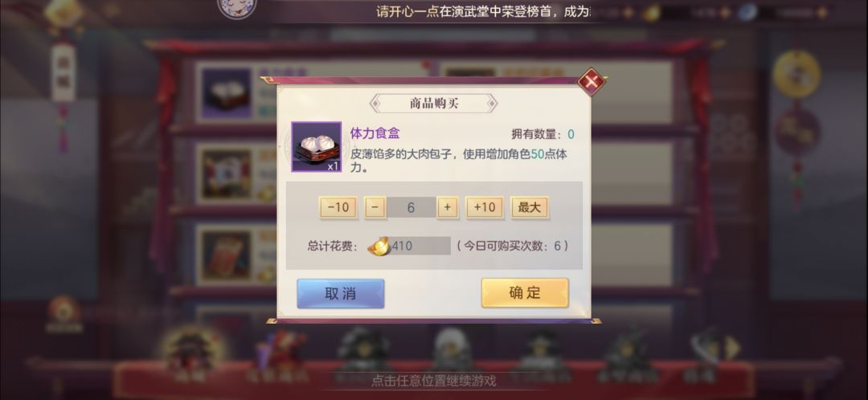Image resolution: width=868 pixels, height=400 pixels.
Task: Tap the 点击任意位置继续游戏 continue text
Action: (x=433, y=381)
